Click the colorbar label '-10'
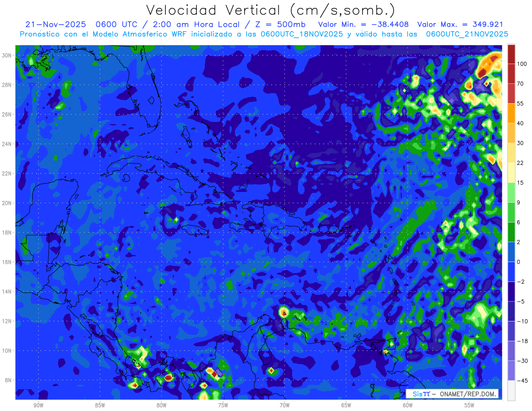This screenshot has height=411, width=532. pos(522,321)
